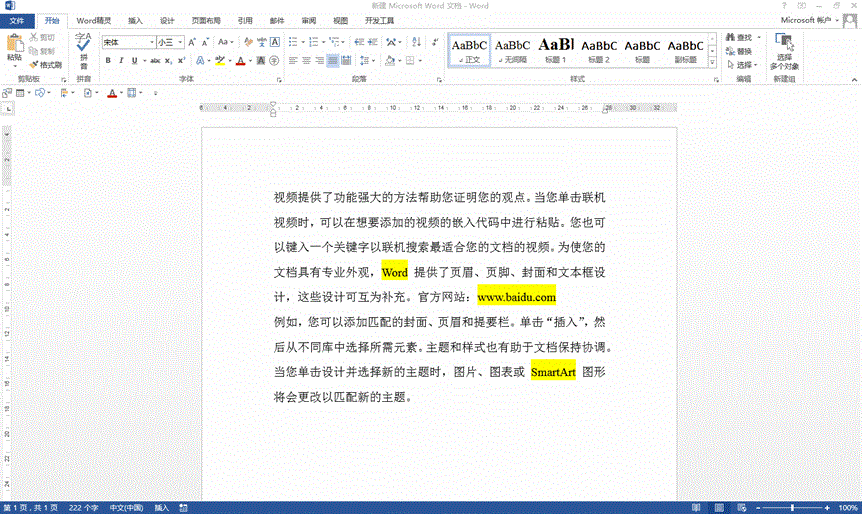Apply the 标题 1 heading style

[556, 48]
